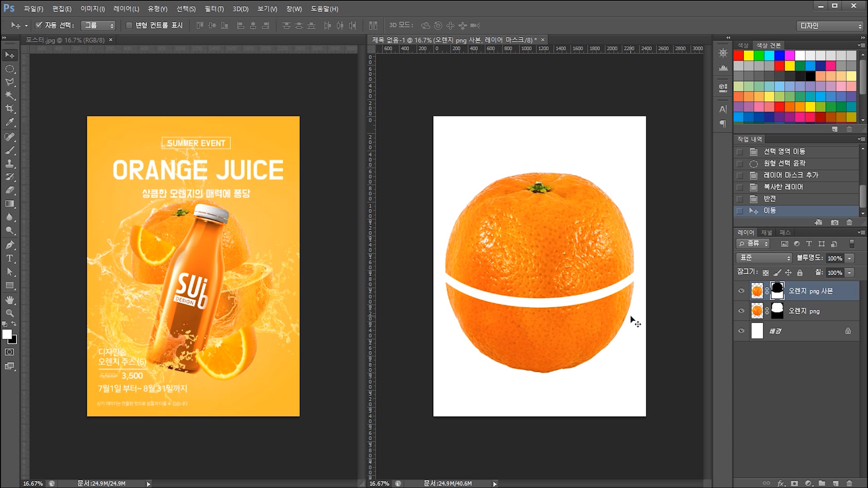Open the auto-select 그룹 dropdown
This screenshot has height=488, width=868.
coord(98,26)
